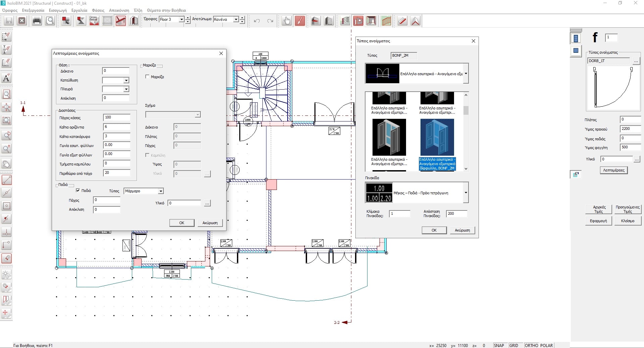644x348 pixels.
Task: Click the Προηγούμενες Τιμές button
Action: click(x=628, y=209)
